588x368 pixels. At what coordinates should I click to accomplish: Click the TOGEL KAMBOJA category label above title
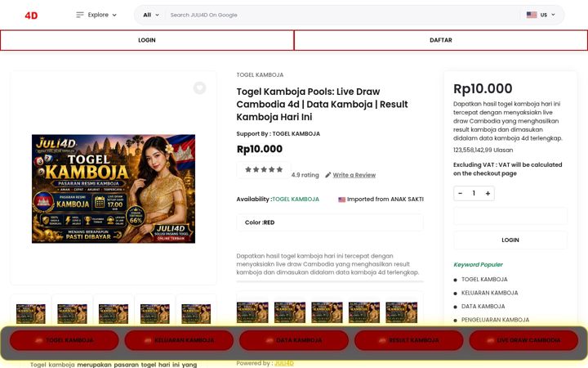[260, 74]
